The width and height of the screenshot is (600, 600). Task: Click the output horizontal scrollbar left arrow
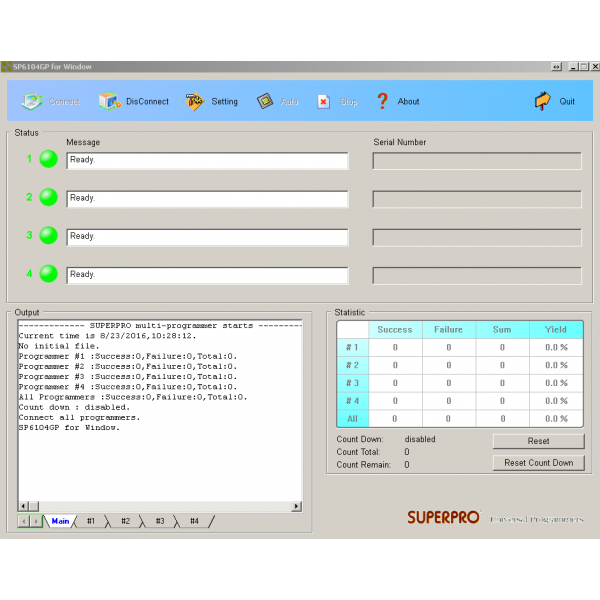(23, 507)
